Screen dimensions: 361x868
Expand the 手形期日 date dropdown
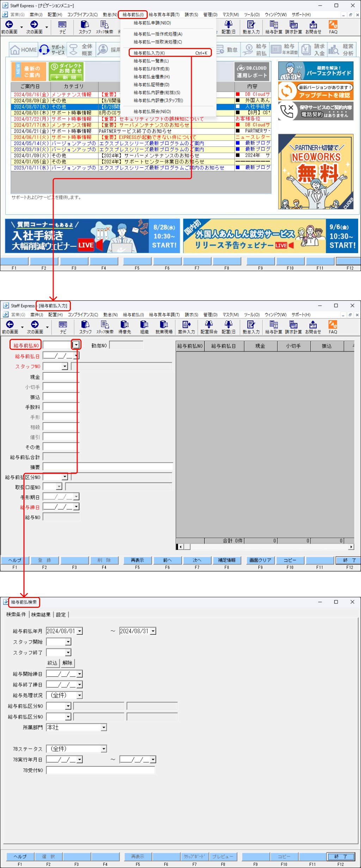click(x=77, y=497)
